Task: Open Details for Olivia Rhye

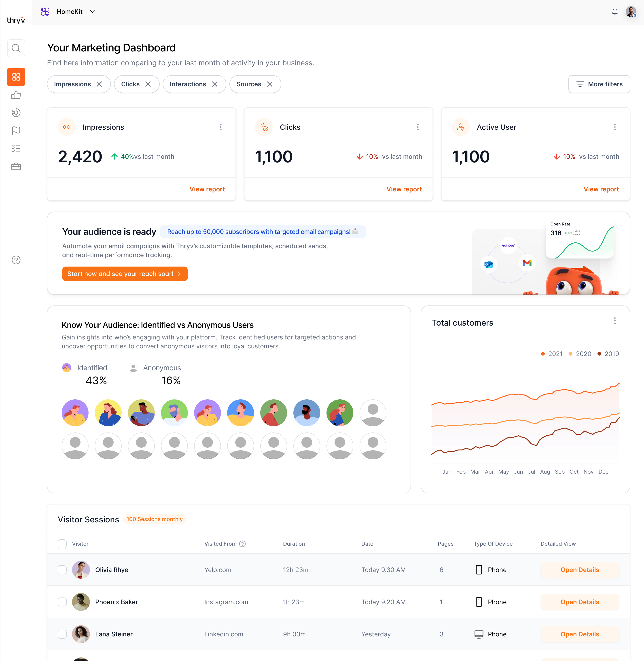Action: click(x=580, y=570)
